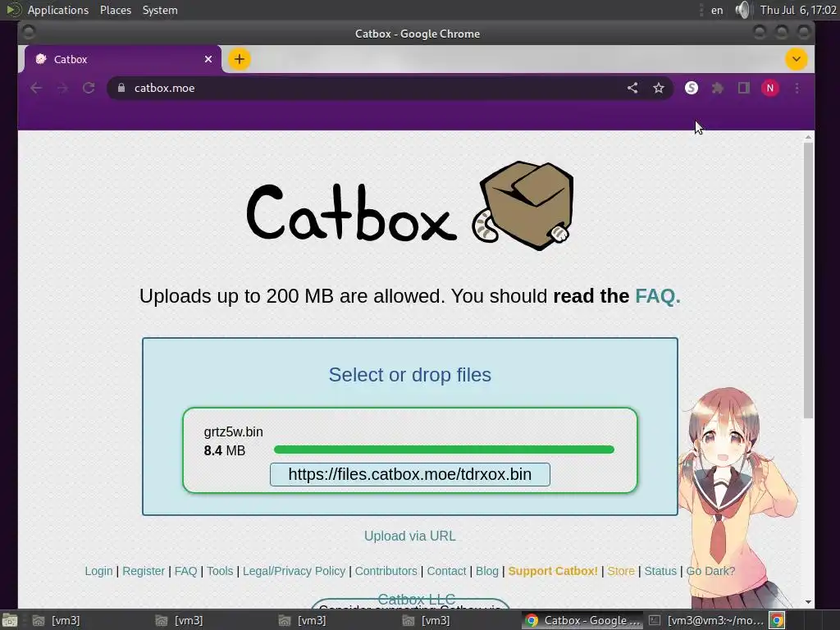The height and width of the screenshot is (630, 840).
Task: Open the Contributors link
Action: click(x=386, y=571)
